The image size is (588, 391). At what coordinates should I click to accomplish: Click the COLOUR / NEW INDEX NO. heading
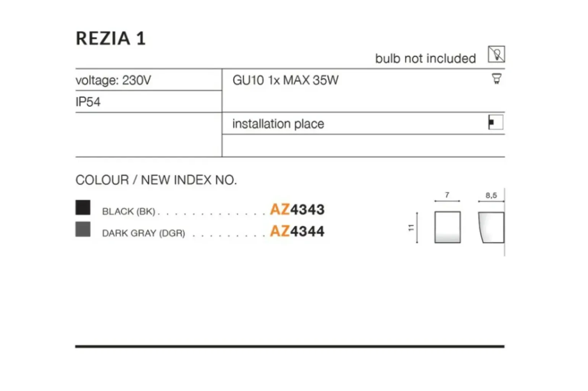(156, 180)
